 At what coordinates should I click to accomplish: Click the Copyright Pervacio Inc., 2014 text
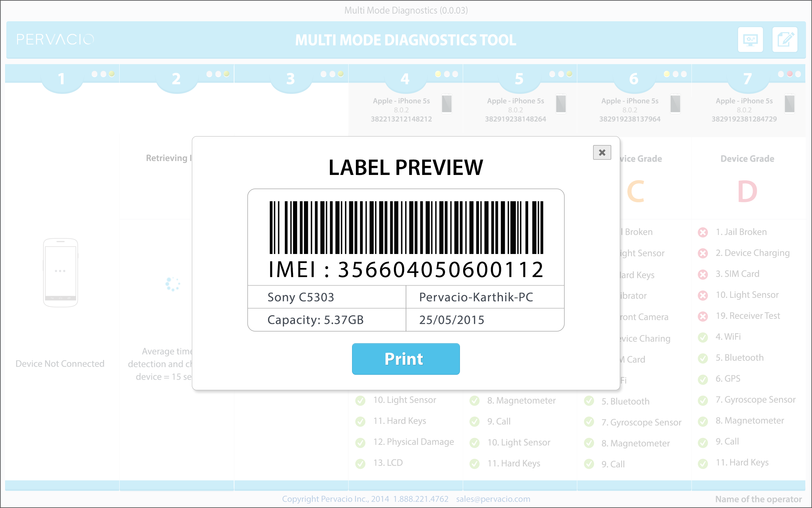pos(336,499)
